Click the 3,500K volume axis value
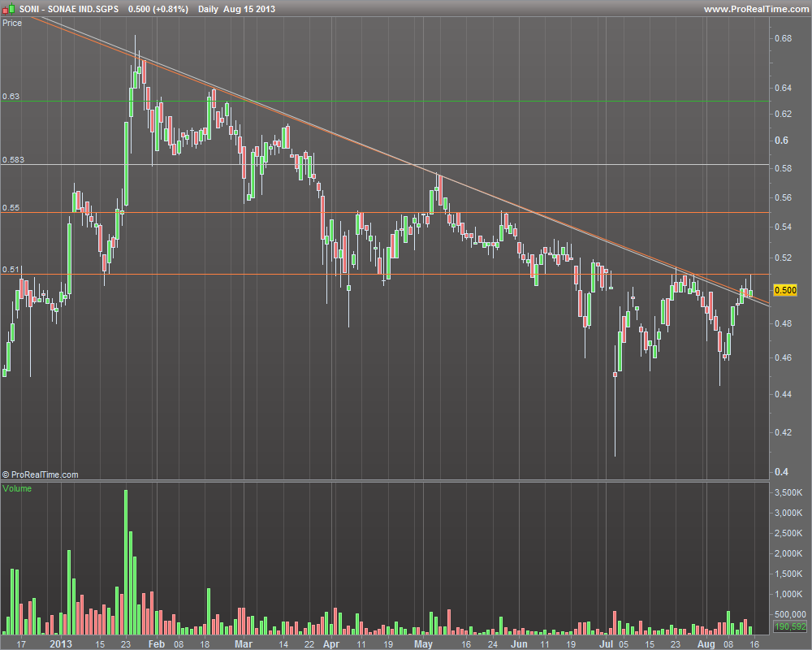This screenshot has height=650, width=812. [x=788, y=492]
